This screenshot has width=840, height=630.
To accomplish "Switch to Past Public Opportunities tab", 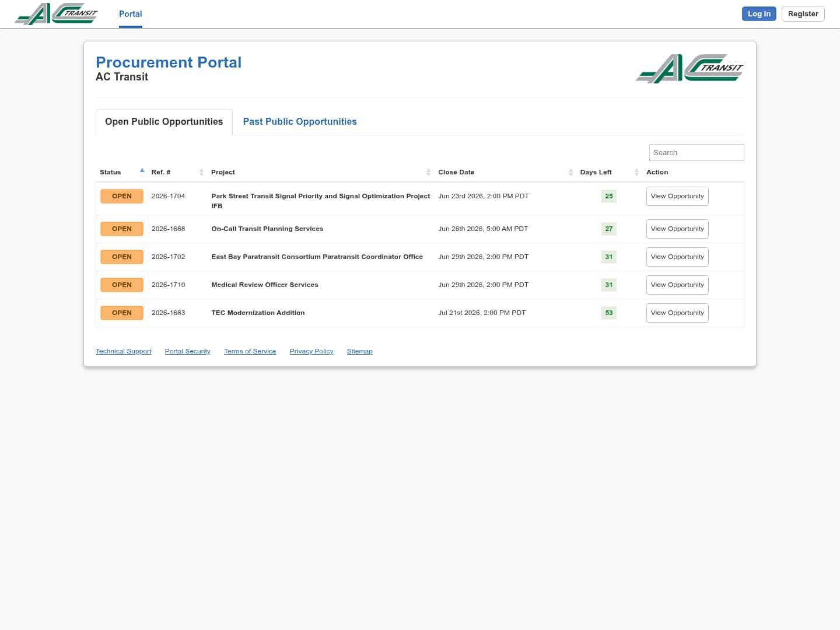I will coord(300,121).
